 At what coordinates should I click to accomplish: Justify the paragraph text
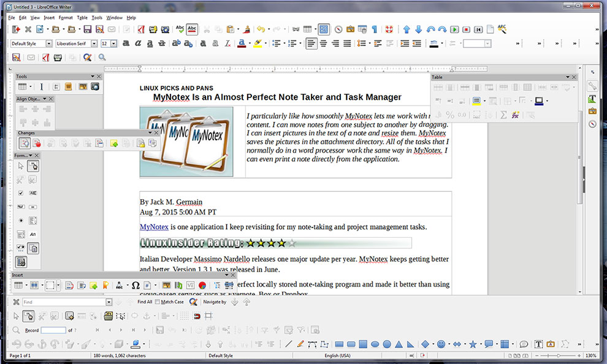(x=347, y=44)
